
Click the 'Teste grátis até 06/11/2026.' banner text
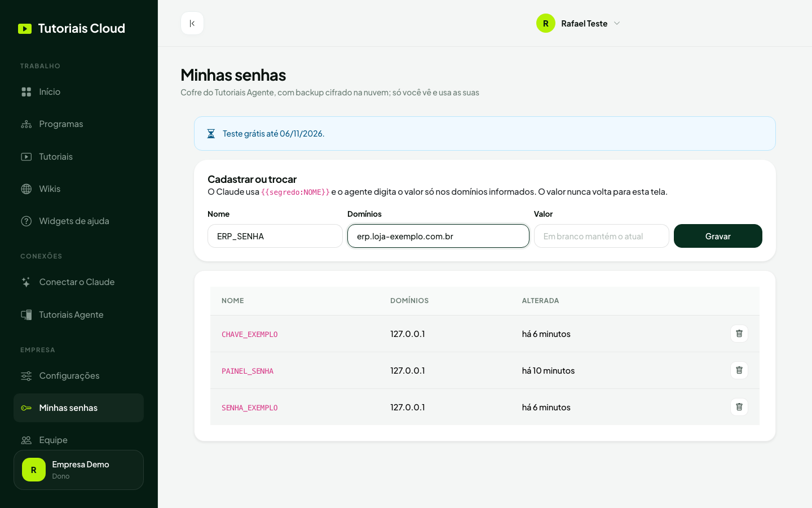tap(273, 134)
